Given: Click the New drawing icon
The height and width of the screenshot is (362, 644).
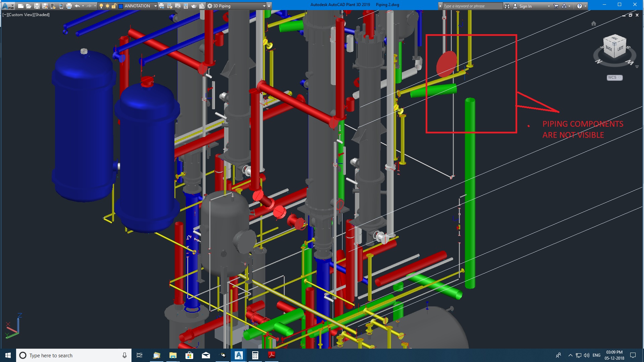Looking at the screenshot, I should (x=20, y=6).
